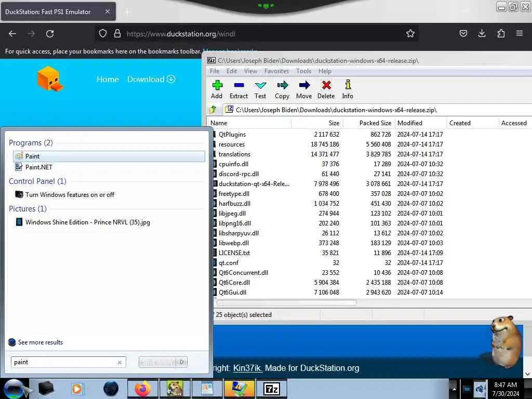Select the resources folder row
Viewport: 532px width, 399px height.
coord(231,144)
